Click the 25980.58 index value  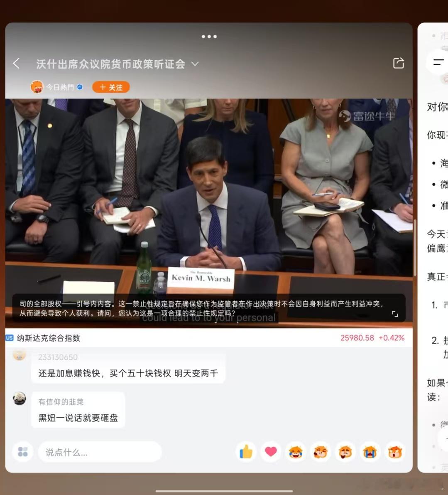tap(357, 338)
